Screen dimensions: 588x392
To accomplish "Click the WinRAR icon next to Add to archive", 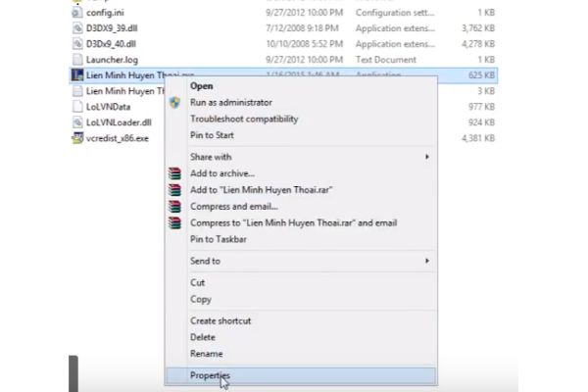I will (174, 173).
